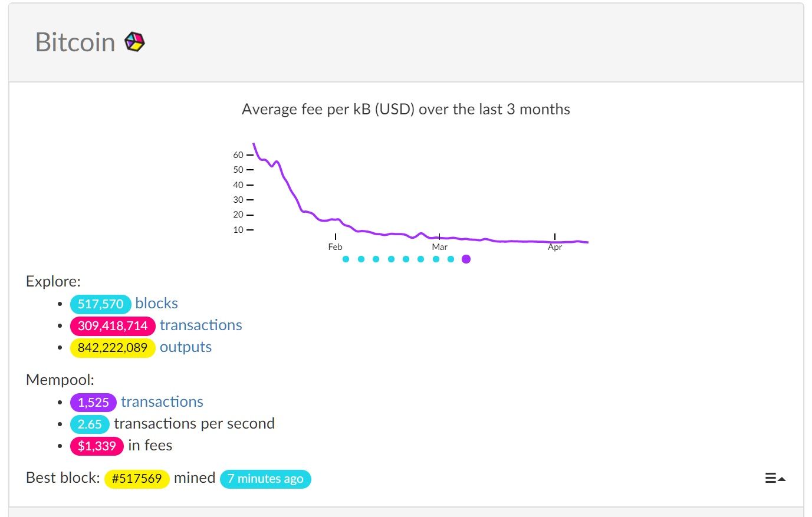Viewport: 812px width, 517px height.
Task: Click the $1,339 fees badge
Action: coord(97,446)
